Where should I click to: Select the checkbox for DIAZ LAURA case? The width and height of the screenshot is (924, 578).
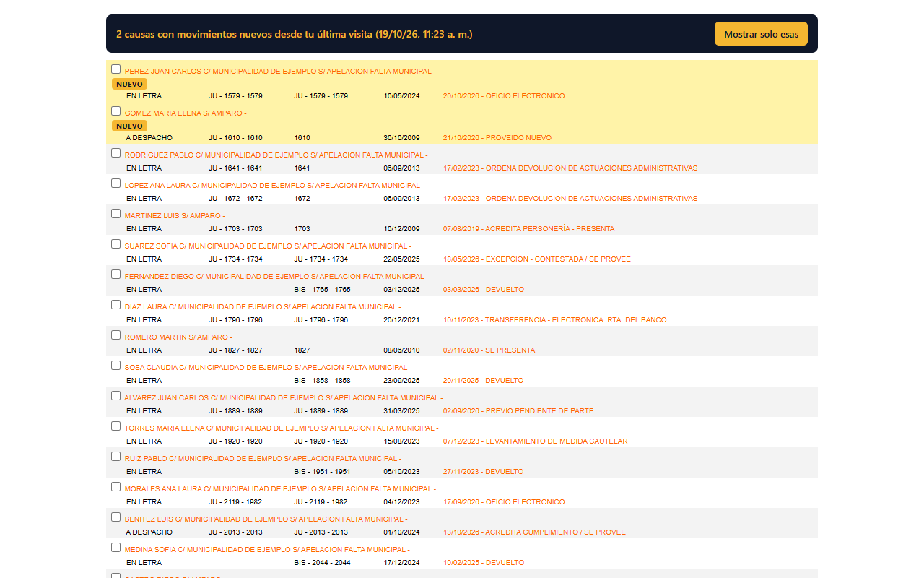pyautogui.click(x=115, y=305)
